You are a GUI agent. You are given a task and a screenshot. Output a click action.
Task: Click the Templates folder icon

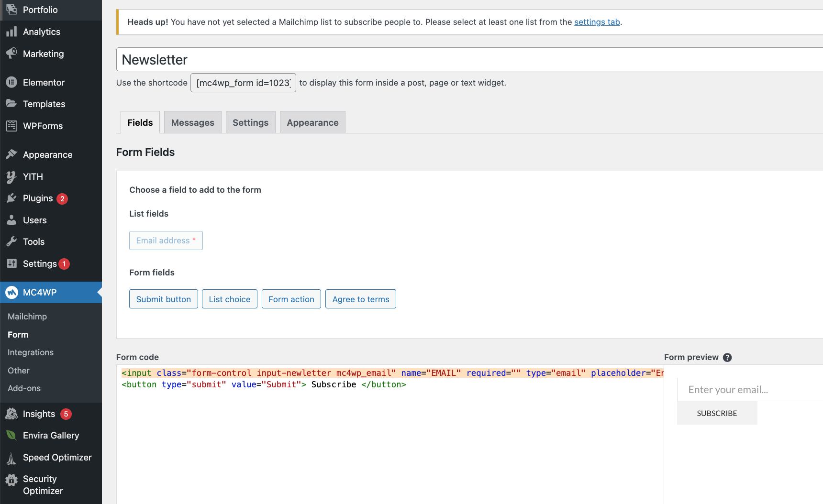click(x=11, y=104)
